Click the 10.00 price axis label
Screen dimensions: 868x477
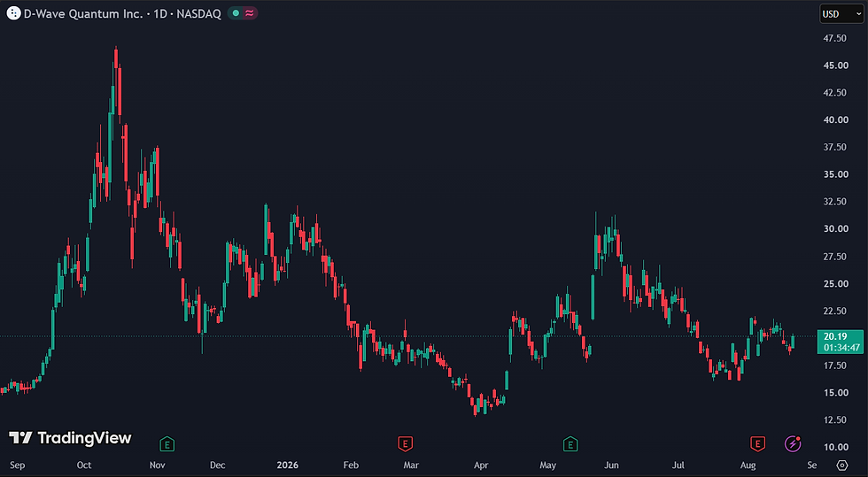click(x=836, y=447)
